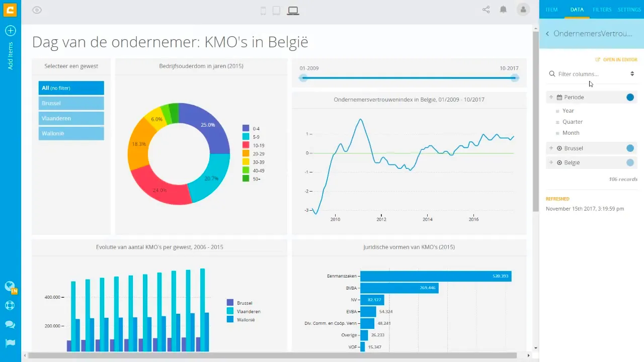Open the share dashboard icon
The height and width of the screenshot is (362, 644).
[486, 10]
